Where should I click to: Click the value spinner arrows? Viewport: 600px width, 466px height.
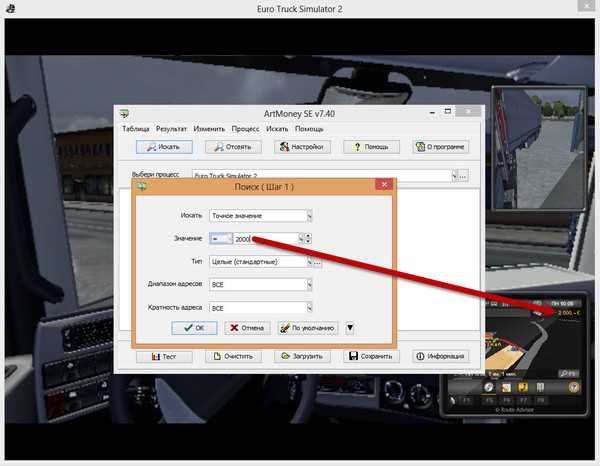(x=308, y=239)
